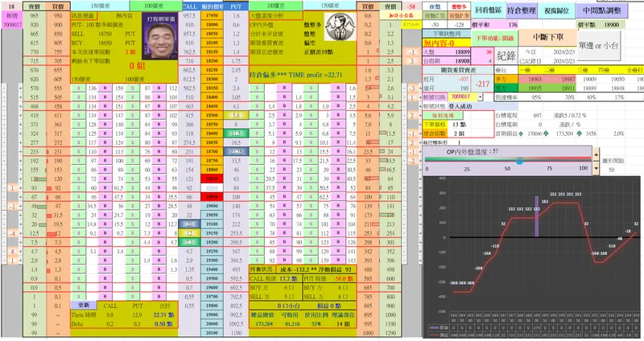Toggle the 夜盤 mode cell
644x341 pixels.
(435, 6)
